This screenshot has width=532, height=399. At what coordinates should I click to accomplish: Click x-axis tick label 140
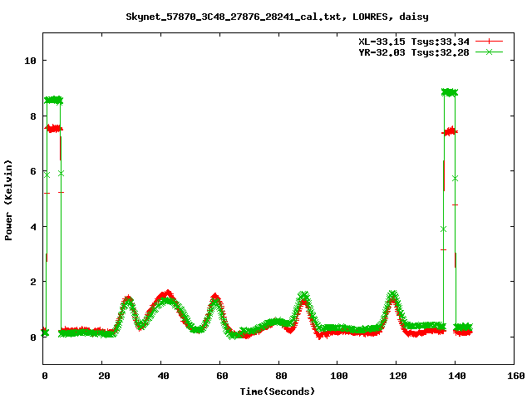click(457, 376)
